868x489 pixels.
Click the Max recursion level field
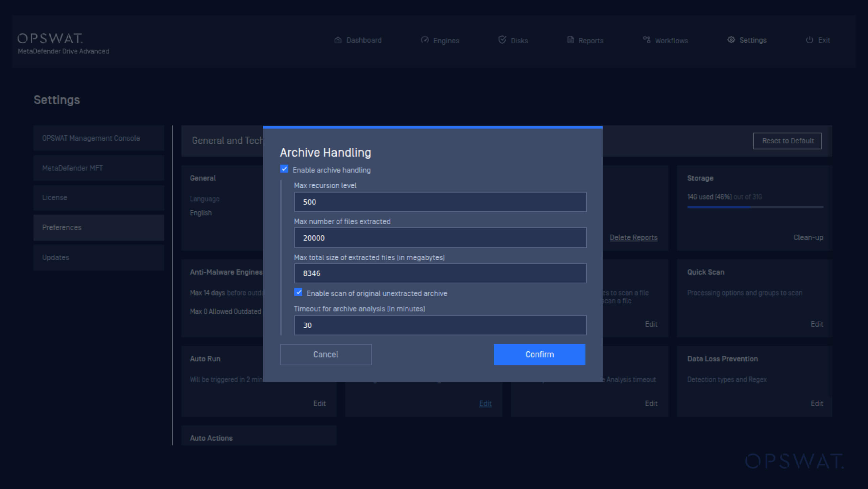tap(440, 202)
